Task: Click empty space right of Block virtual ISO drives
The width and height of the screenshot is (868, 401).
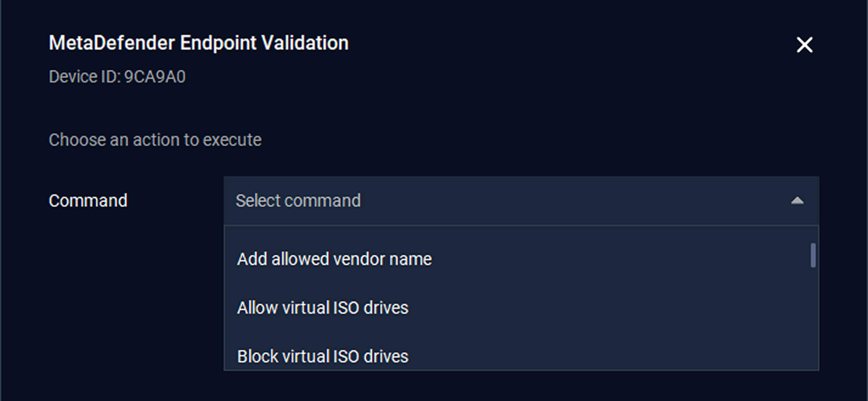Action: [x=608, y=356]
